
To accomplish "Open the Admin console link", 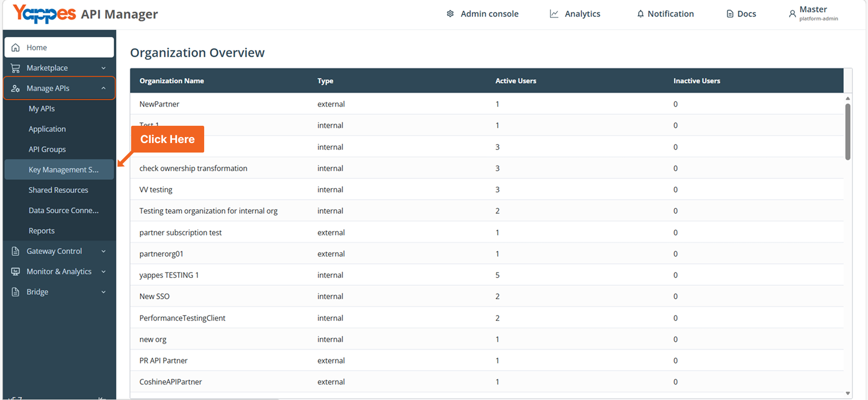I will [483, 14].
